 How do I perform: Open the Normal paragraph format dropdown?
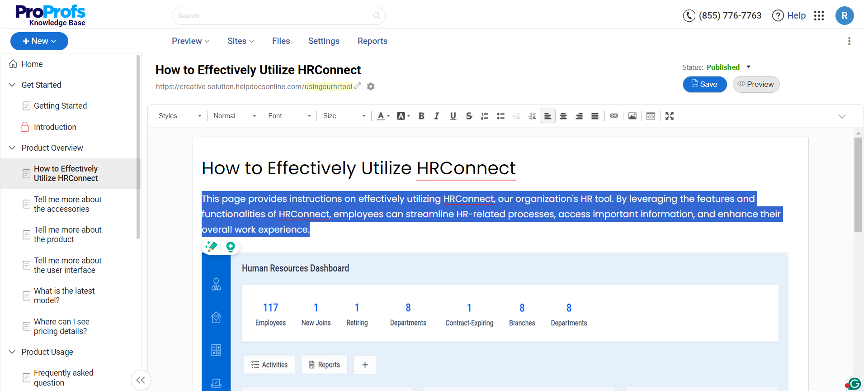point(235,116)
